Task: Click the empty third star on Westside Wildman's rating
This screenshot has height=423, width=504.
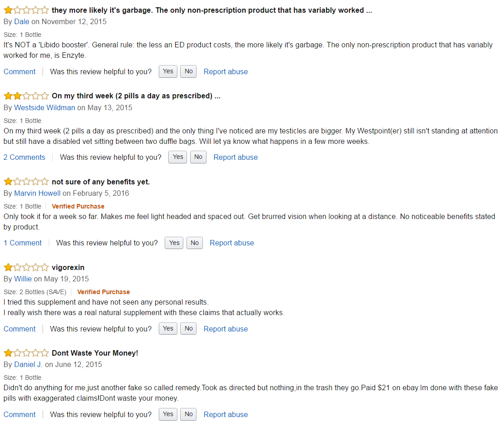Action: click(26, 96)
